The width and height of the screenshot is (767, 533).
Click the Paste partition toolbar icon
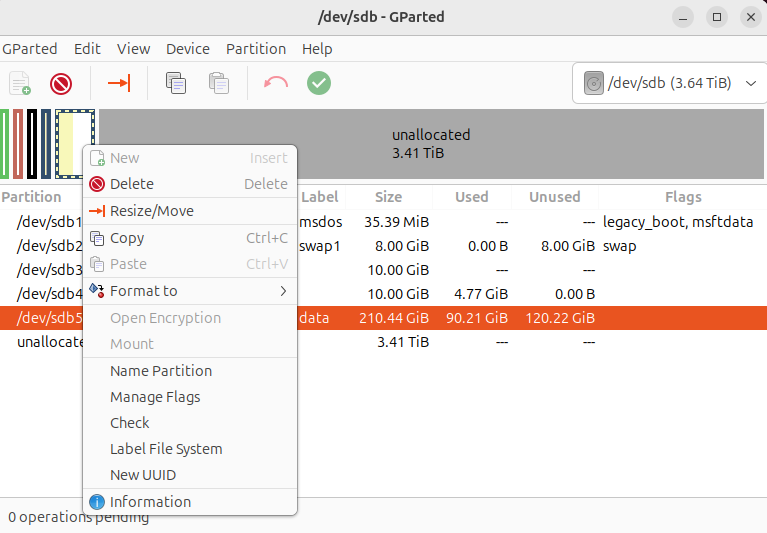[x=219, y=83]
